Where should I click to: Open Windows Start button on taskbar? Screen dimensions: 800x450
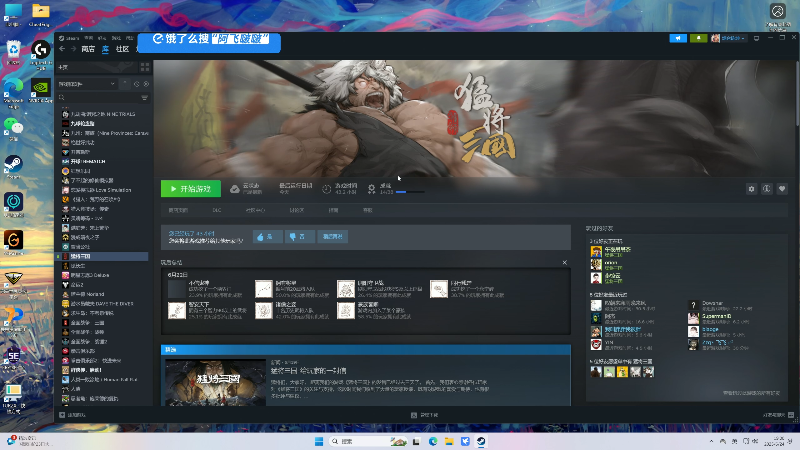(x=319, y=441)
